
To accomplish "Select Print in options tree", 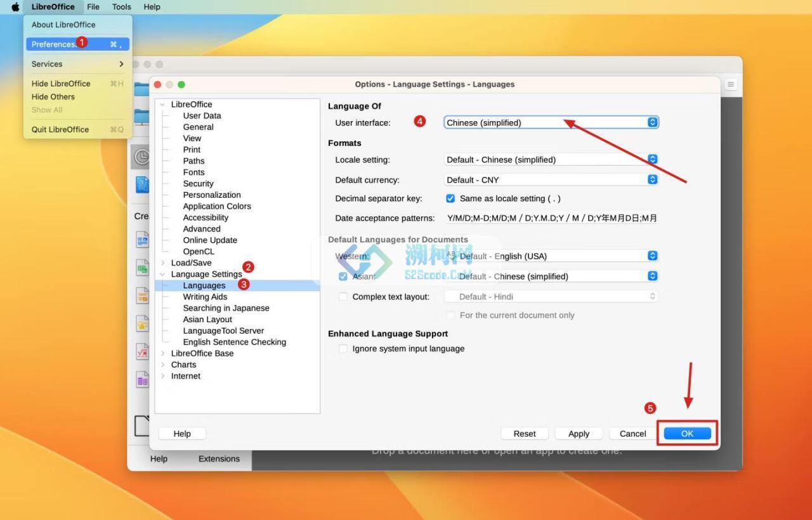I will coord(192,150).
